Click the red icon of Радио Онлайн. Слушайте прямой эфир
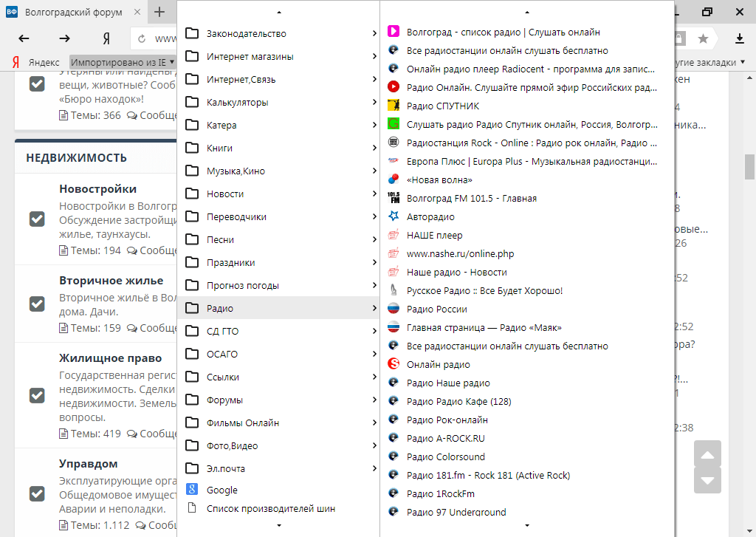The height and width of the screenshot is (537, 756). [394, 87]
